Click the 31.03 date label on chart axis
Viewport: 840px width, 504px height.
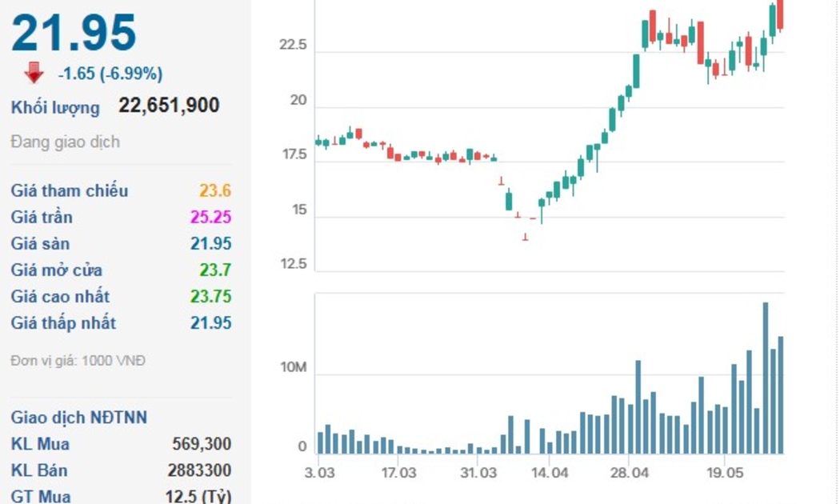click(x=478, y=473)
